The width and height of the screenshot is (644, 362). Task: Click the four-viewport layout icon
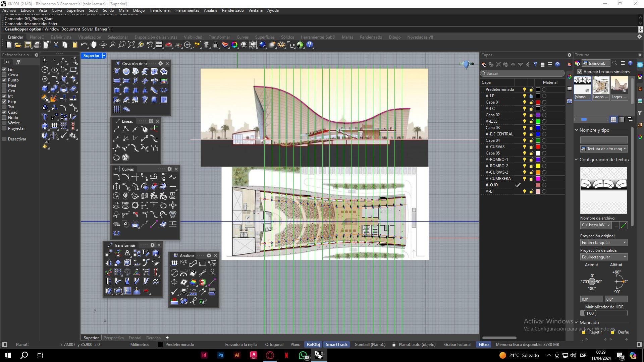point(159,45)
